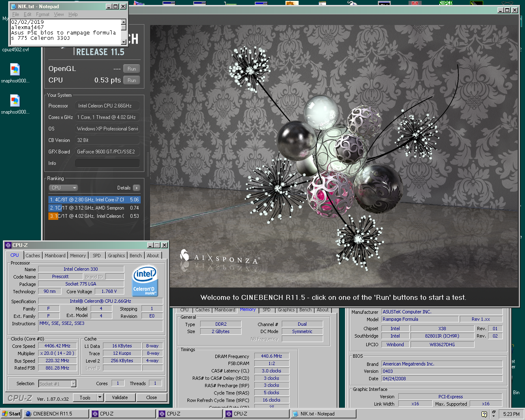Run the OpenGL benchmark
Viewport: 525px width, 420px height.
pyautogui.click(x=132, y=69)
